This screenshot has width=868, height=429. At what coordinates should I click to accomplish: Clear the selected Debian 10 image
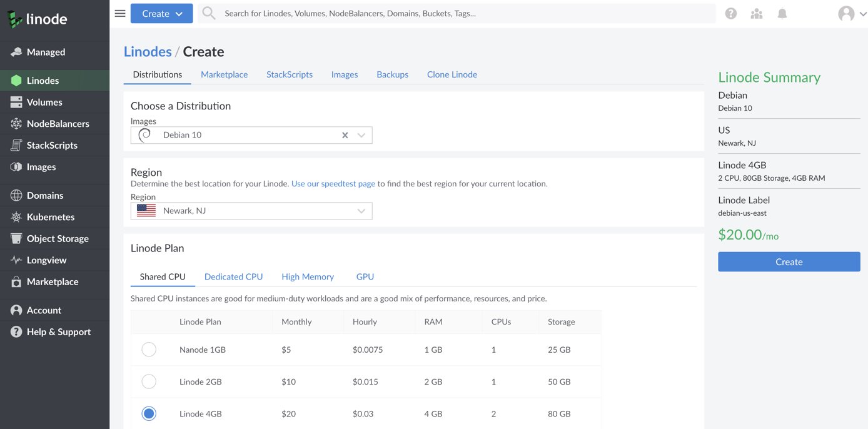345,135
